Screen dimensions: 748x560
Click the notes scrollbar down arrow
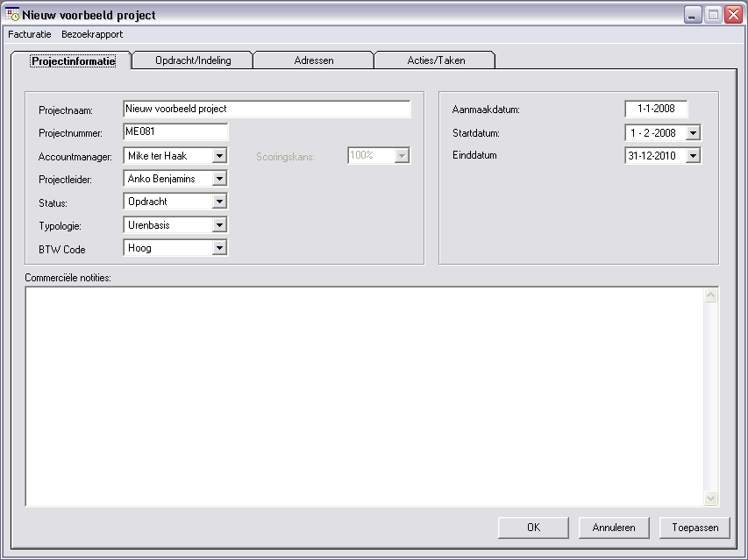click(x=711, y=498)
